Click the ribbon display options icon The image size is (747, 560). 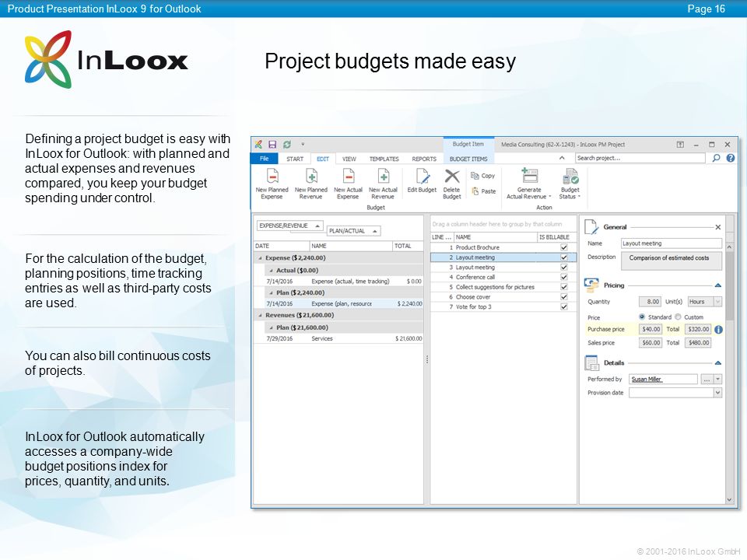680,145
